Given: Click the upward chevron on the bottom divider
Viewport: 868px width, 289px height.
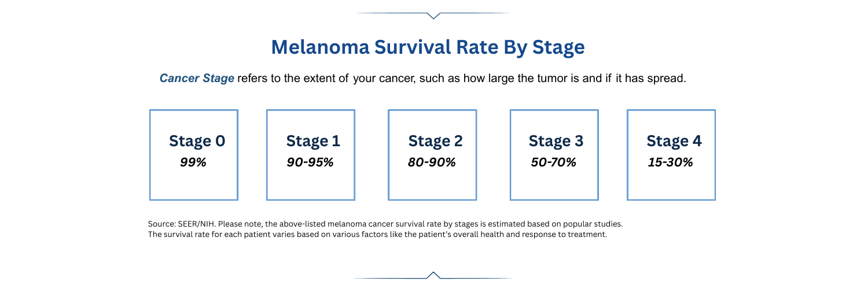Looking at the screenshot, I should (x=433, y=275).
